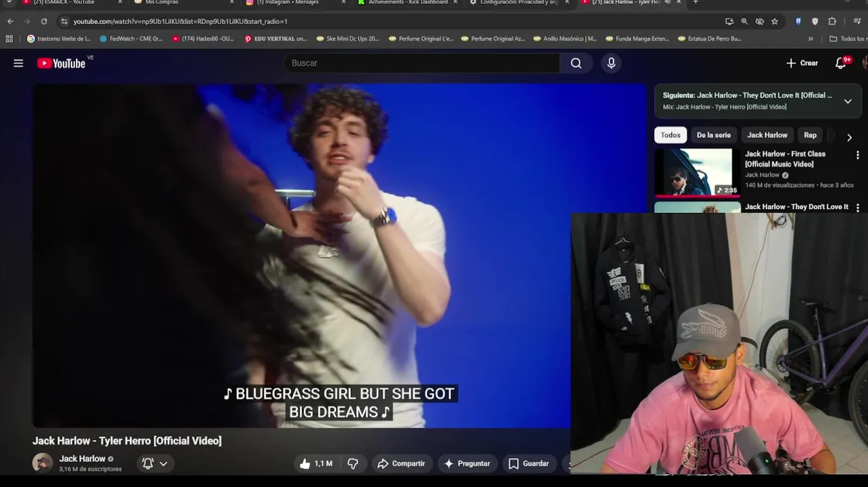The height and width of the screenshot is (487, 868).
Task: Click the Guardar save button
Action: pos(528,463)
